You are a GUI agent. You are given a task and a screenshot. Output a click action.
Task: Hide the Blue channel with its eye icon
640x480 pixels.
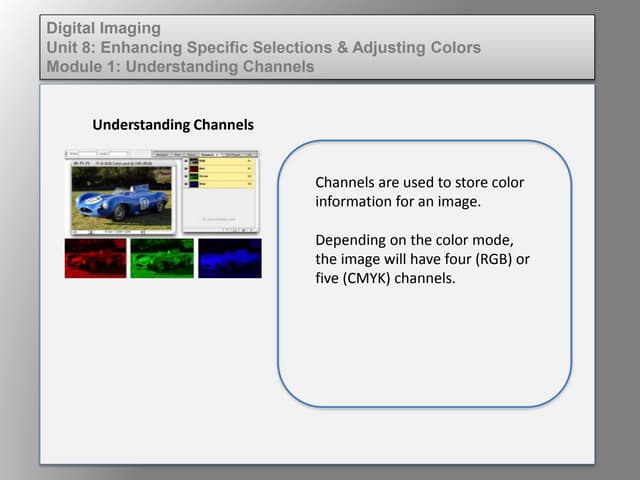point(186,185)
